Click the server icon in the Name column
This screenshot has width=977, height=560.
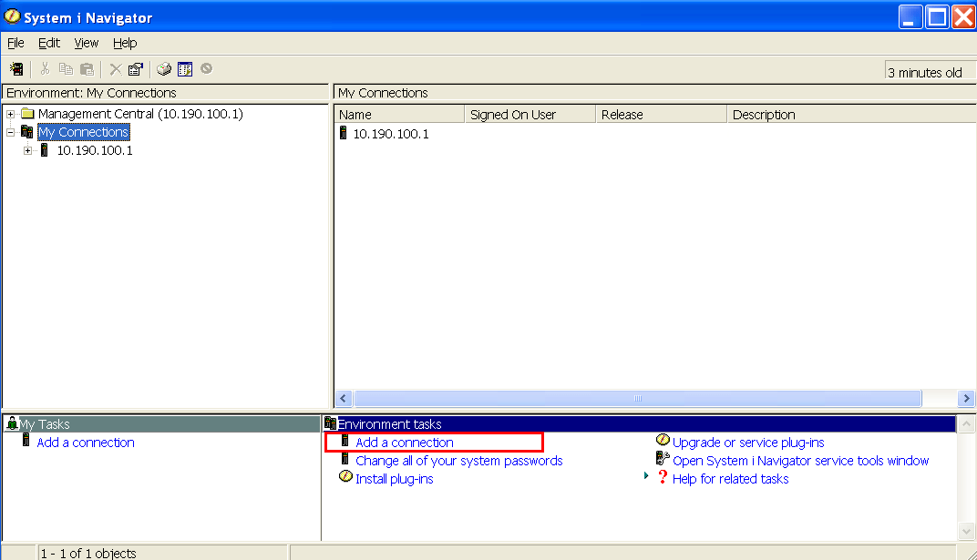[343, 133]
